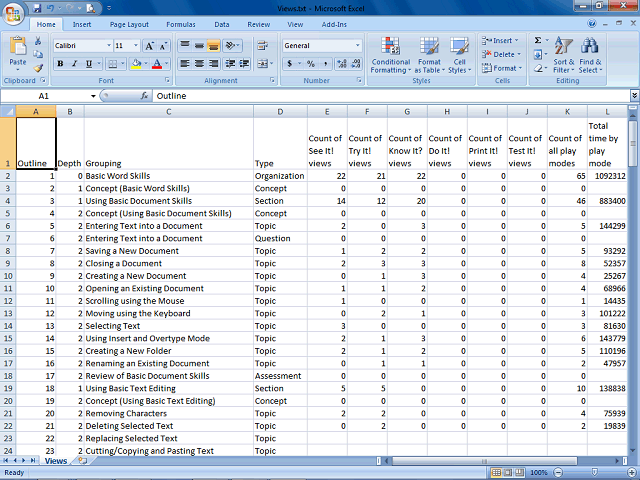
Task: Expand the General number format dropdown
Action: pos(358,45)
